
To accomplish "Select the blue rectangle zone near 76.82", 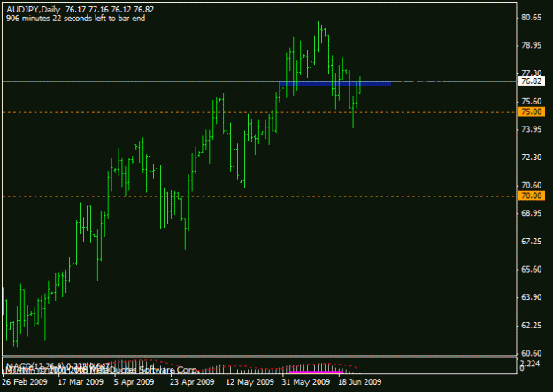I will (x=335, y=84).
